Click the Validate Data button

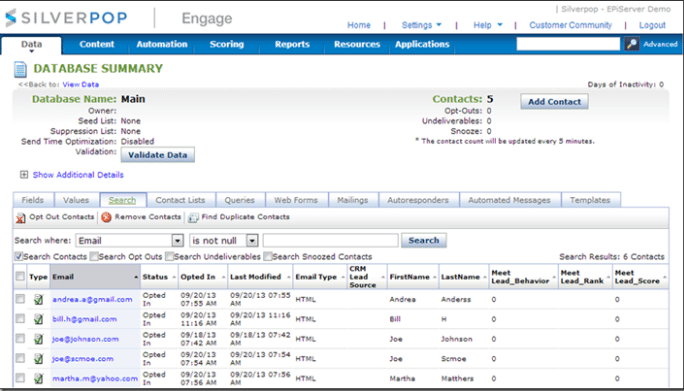click(x=157, y=155)
